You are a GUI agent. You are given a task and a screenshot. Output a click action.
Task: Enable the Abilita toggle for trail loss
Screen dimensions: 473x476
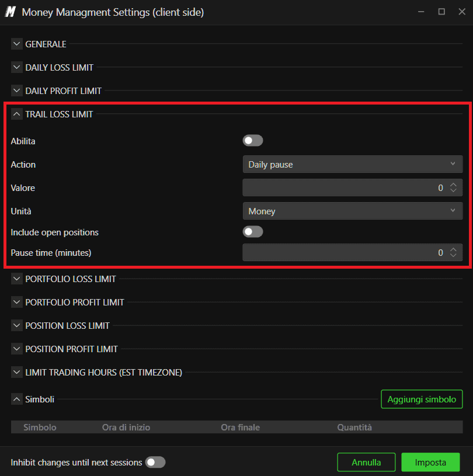point(253,141)
